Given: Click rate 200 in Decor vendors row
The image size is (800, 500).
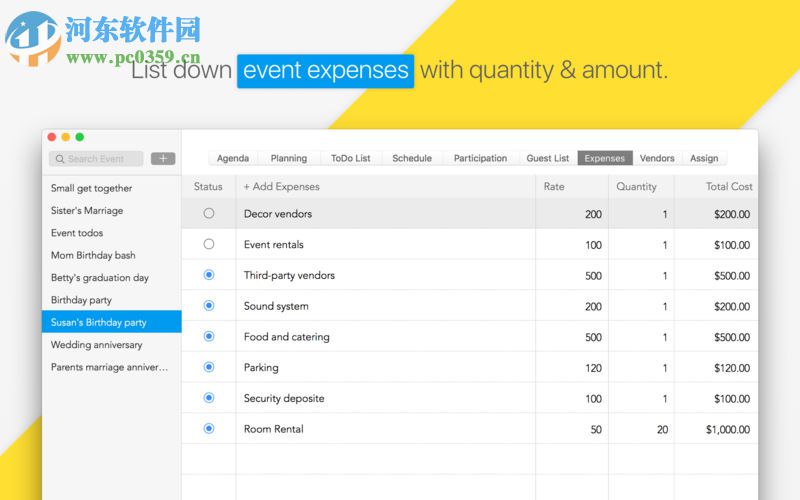Looking at the screenshot, I should 593,214.
